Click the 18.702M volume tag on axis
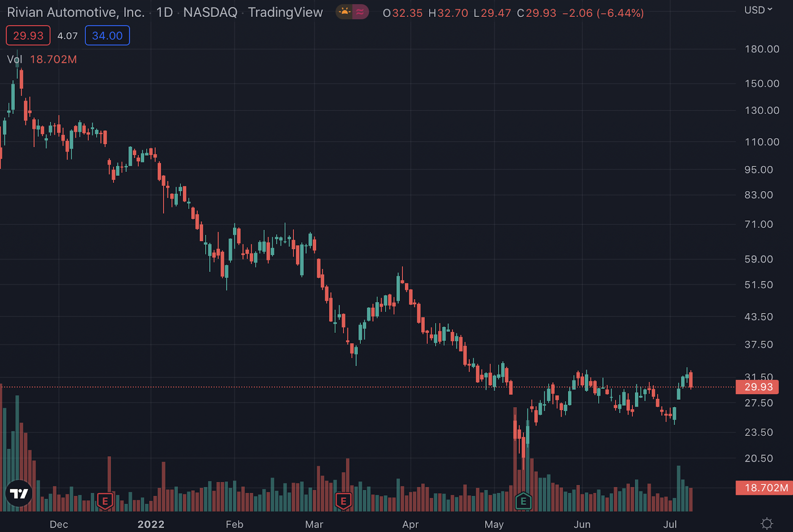 coord(764,488)
